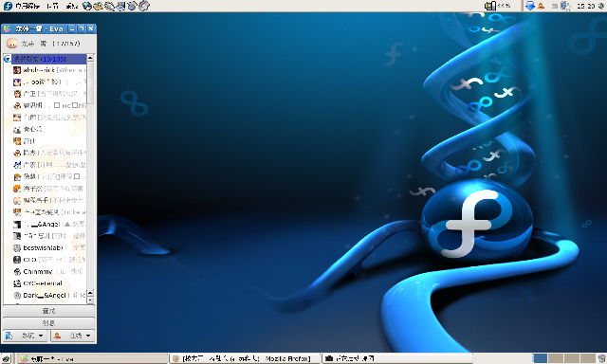Switch to Eva window in taskbar

(x=92, y=358)
